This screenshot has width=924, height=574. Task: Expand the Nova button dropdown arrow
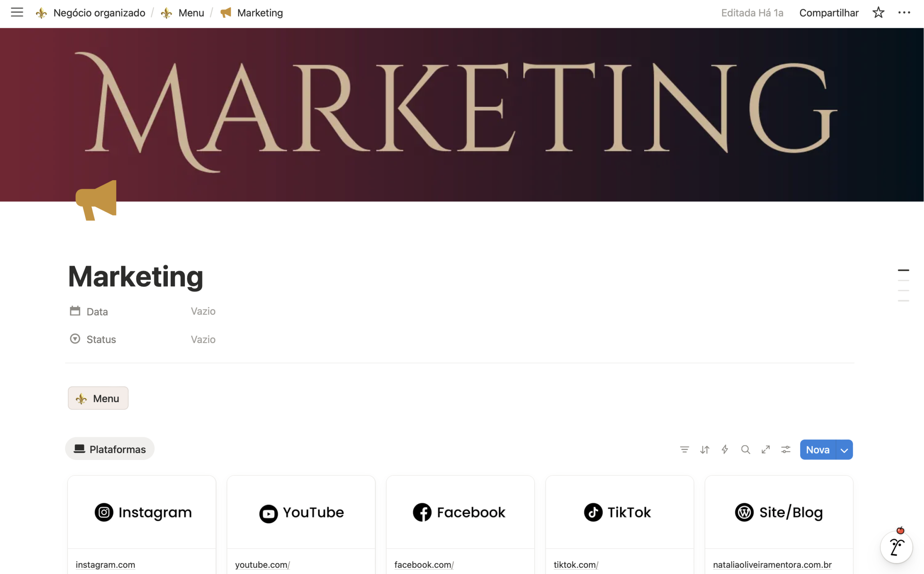point(844,450)
